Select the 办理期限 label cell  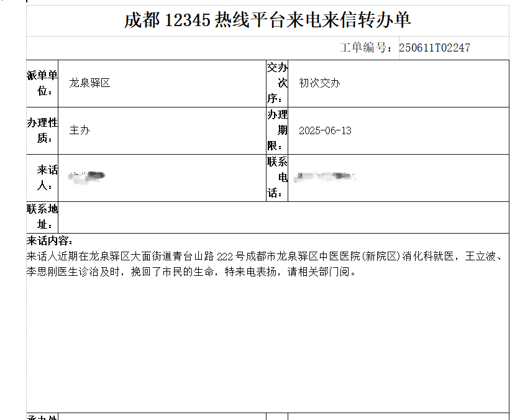tap(278, 130)
